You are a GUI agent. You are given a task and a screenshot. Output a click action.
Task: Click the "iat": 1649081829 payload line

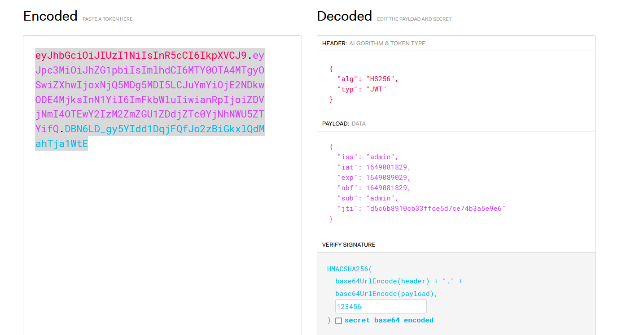(374, 167)
